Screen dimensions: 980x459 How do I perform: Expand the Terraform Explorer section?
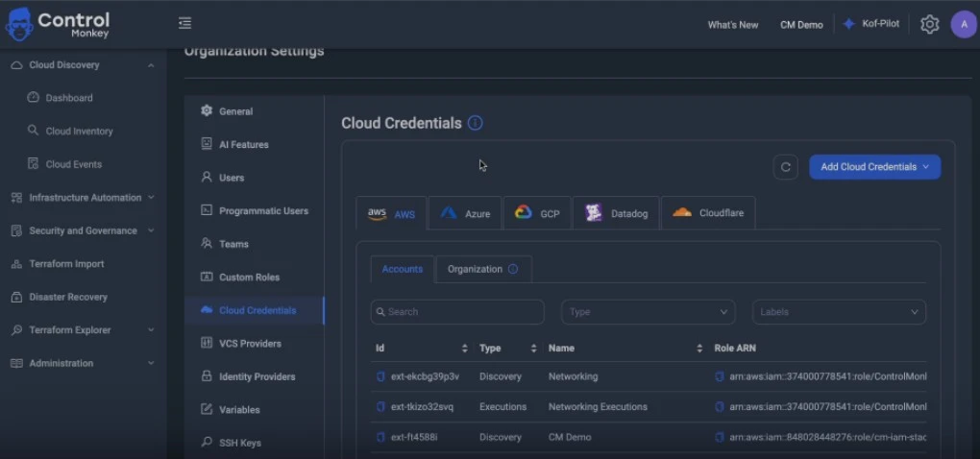coord(151,329)
